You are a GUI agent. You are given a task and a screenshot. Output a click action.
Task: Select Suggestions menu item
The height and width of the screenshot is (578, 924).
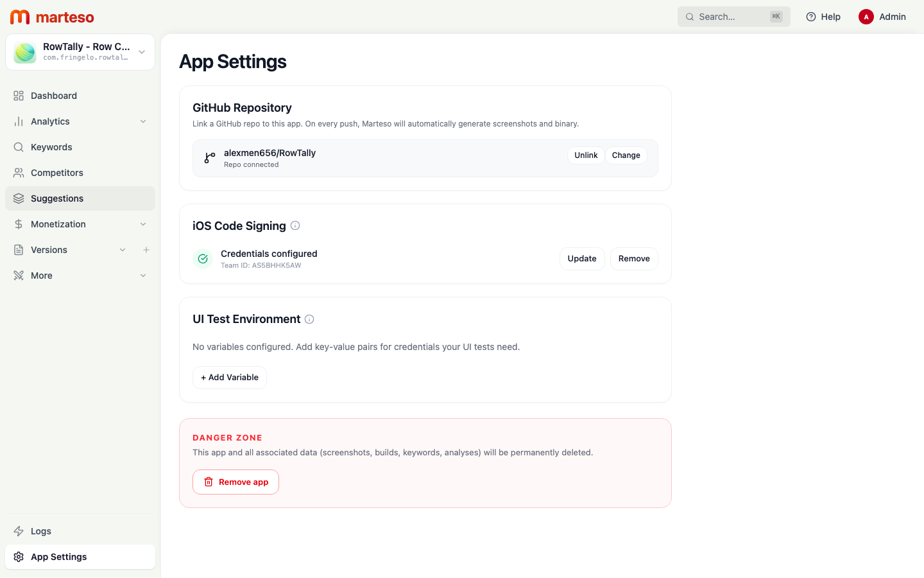[80, 198]
